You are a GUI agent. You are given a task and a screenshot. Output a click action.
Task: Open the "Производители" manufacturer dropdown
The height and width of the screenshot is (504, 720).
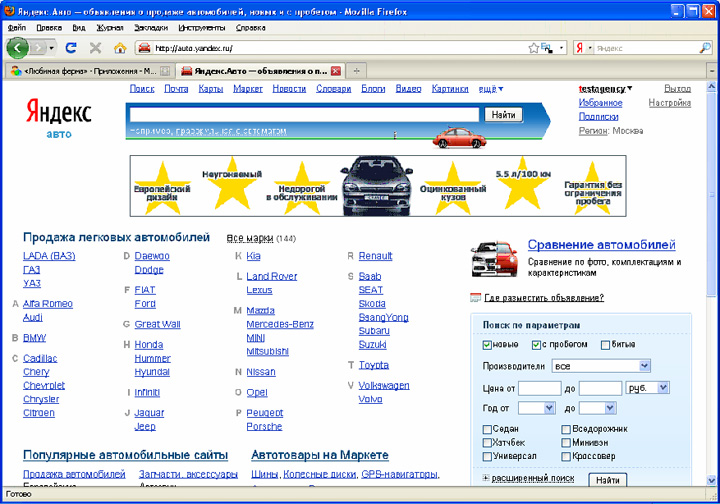point(601,366)
